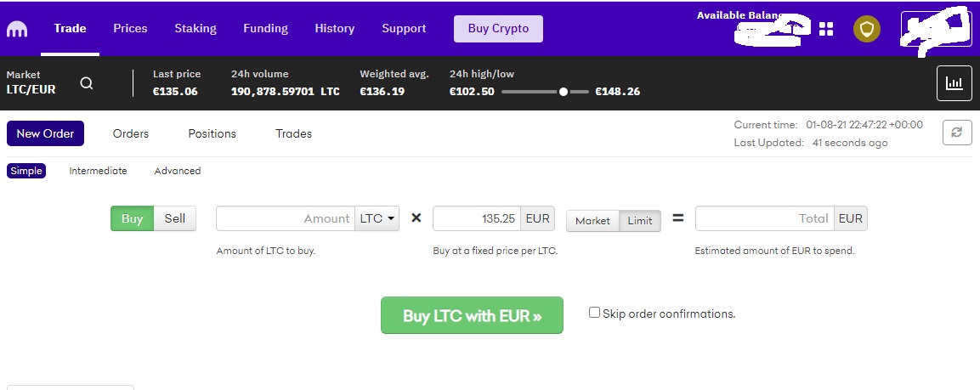Select Market order type
The image size is (980, 390).
pos(592,221)
